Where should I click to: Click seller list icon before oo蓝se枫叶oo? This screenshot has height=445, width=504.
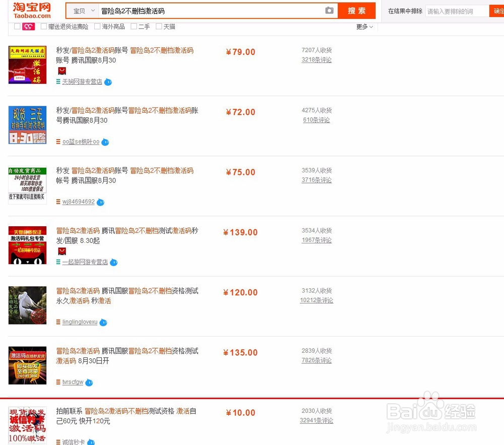(x=58, y=142)
